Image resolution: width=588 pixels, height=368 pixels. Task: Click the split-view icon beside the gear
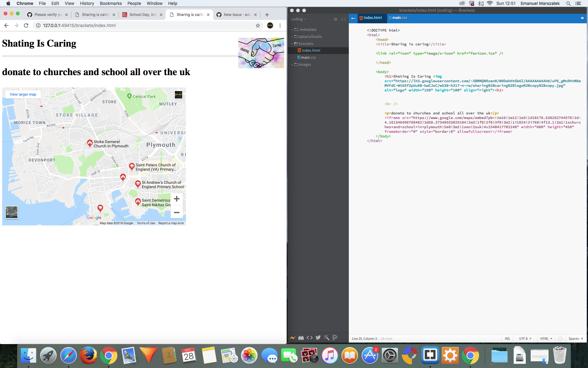click(343, 19)
